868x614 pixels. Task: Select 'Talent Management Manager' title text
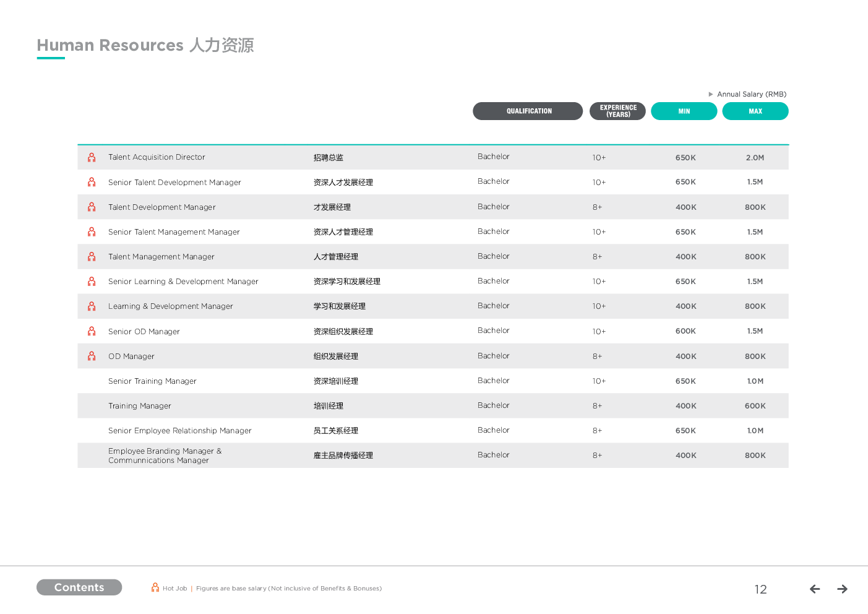(161, 257)
